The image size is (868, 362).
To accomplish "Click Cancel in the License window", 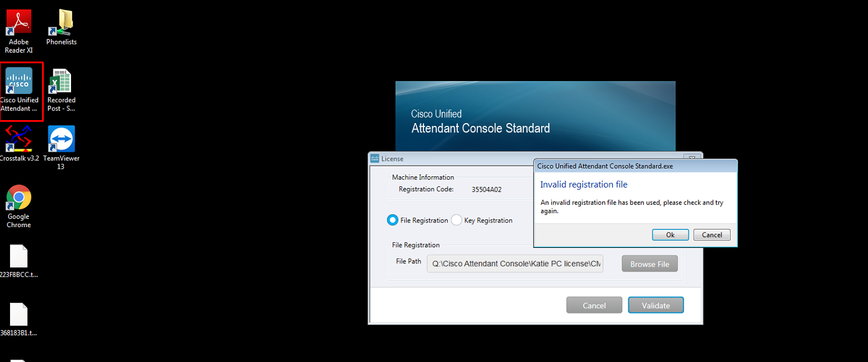I will 594,305.
